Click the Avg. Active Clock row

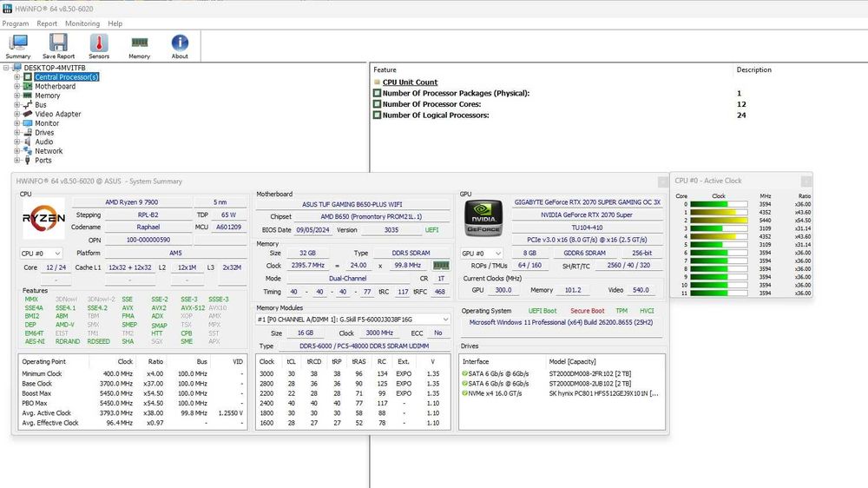[x=133, y=413]
